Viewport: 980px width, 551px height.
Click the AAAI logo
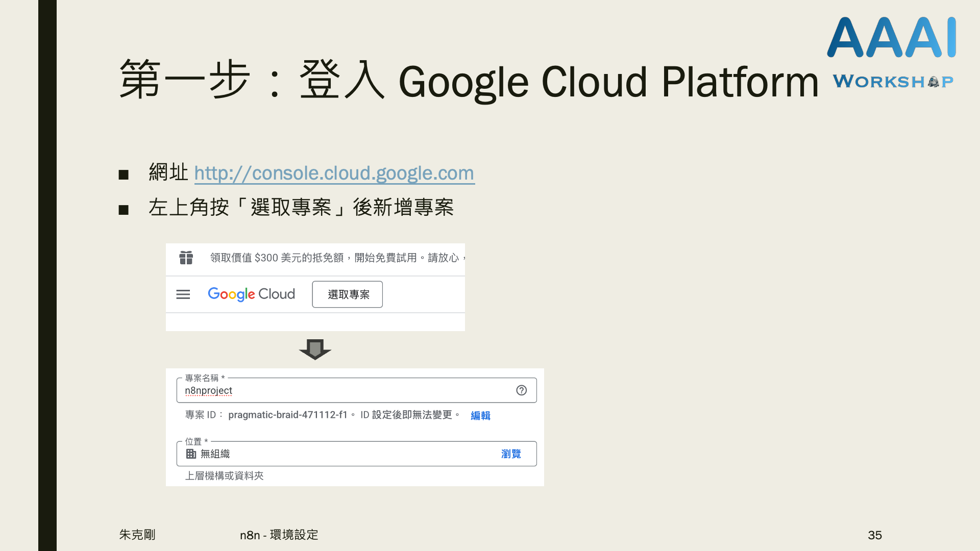[x=891, y=38]
